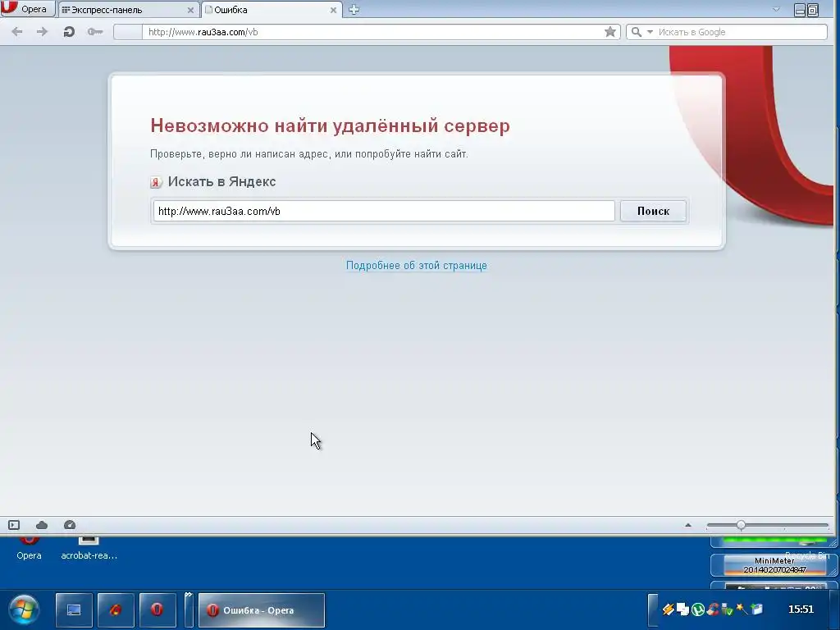The height and width of the screenshot is (630, 840).
Task: Click the CCleaner-style red tray icon
Action: pyautogui.click(x=713, y=609)
